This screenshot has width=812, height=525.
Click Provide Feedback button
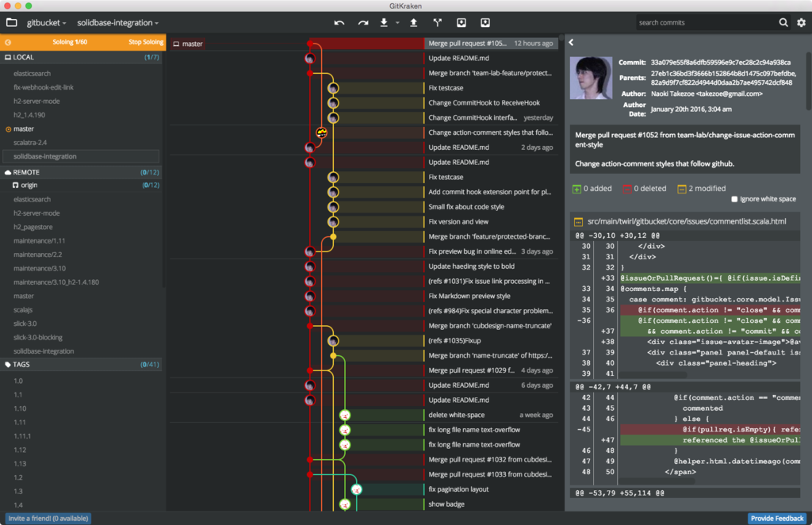coord(777,519)
